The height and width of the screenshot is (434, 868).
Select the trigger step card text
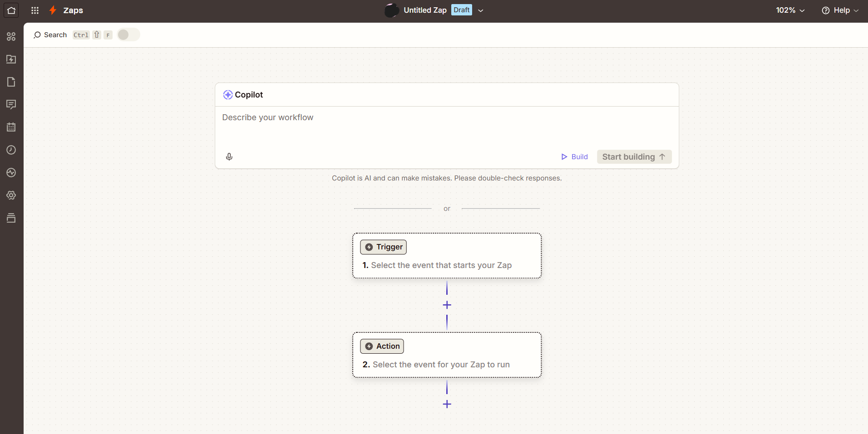tap(441, 265)
